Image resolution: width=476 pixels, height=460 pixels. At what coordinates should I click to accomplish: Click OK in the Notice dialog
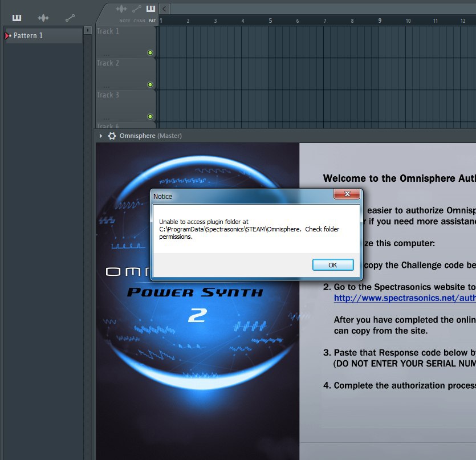[x=333, y=264]
